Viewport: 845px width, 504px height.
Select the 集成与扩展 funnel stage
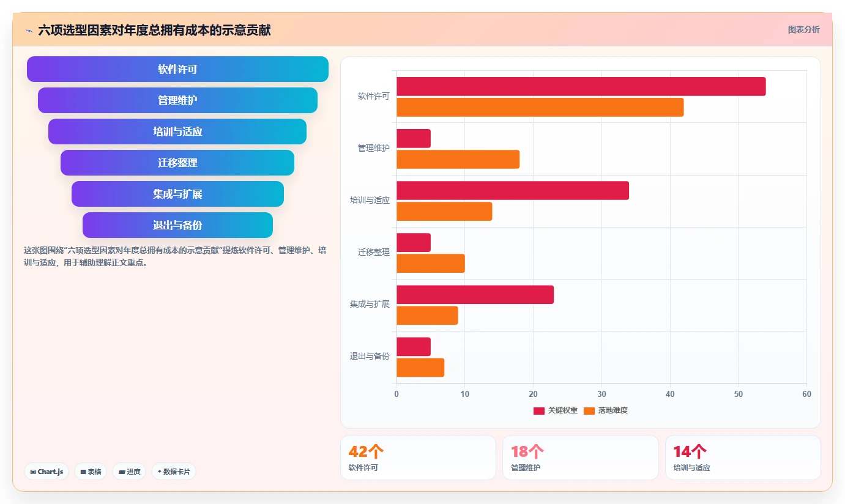click(177, 194)
